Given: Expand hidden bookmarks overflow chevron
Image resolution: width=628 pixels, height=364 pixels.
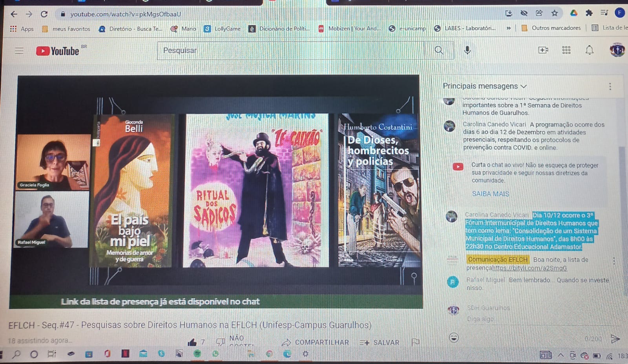Looking at the screenshot, I should click(508, 28).
